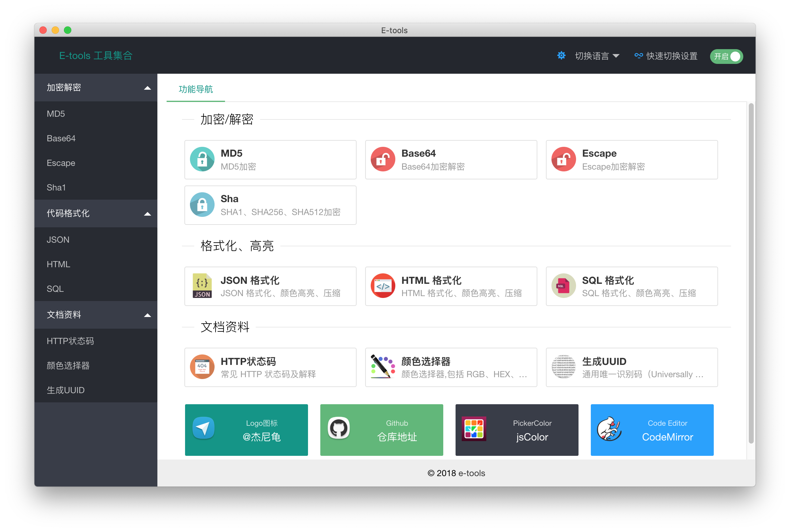Click the 格式化、高亮 section heading
790x532 pixels.
click(237, 246)
